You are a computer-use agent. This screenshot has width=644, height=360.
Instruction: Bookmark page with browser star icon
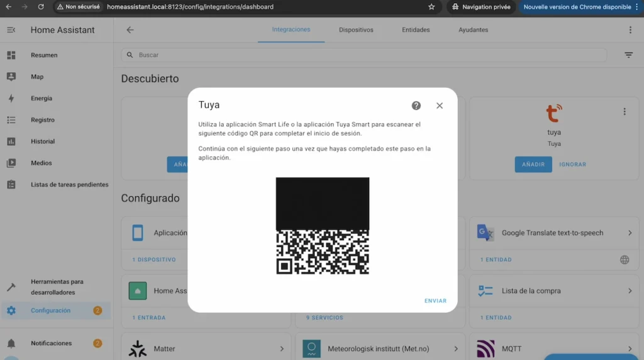click(x=431, y=7)
